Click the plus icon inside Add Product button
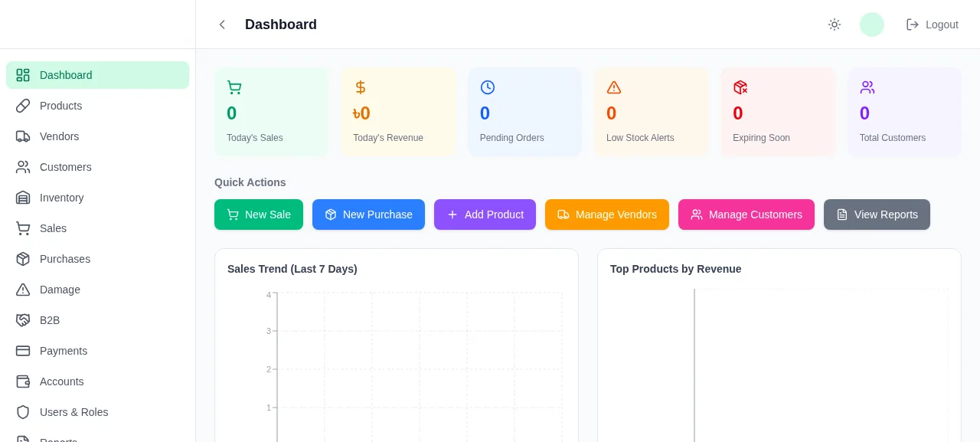This screenshot has height=442, width=980. tap(452, 214)
